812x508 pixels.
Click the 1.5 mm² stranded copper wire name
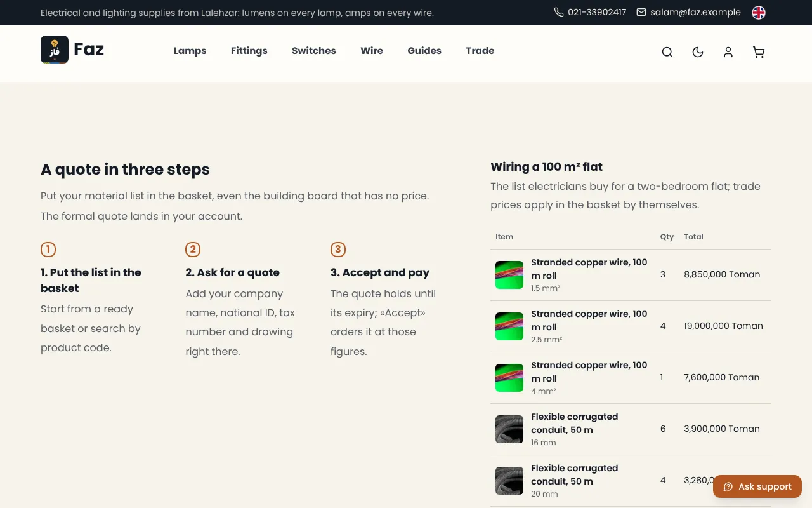click(x=589, y=269)
